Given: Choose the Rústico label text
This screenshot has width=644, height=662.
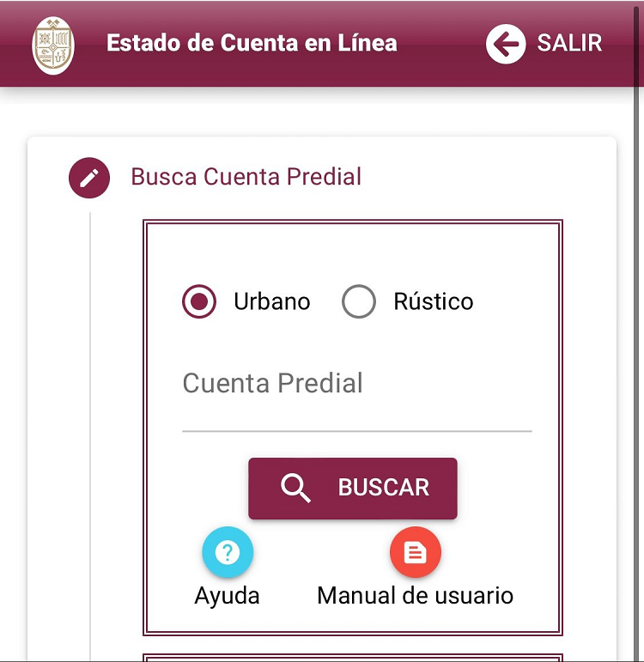Looking at the screenshot, I should (433, 301).
